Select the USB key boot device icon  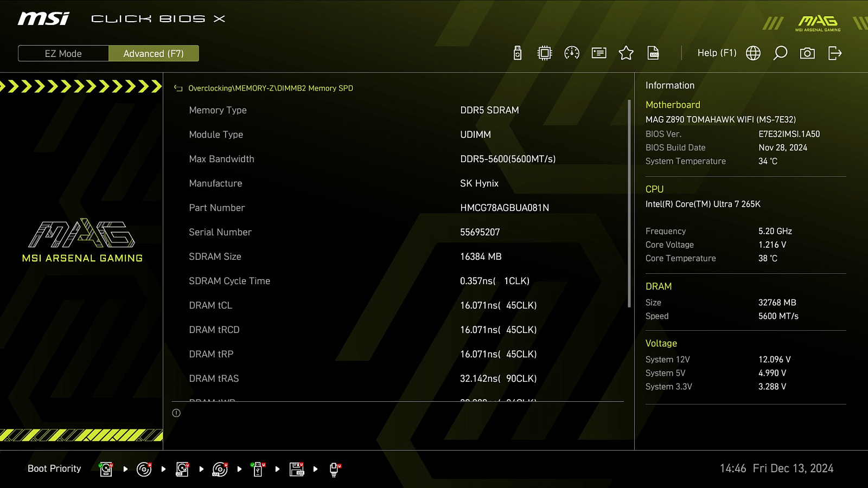258,469
